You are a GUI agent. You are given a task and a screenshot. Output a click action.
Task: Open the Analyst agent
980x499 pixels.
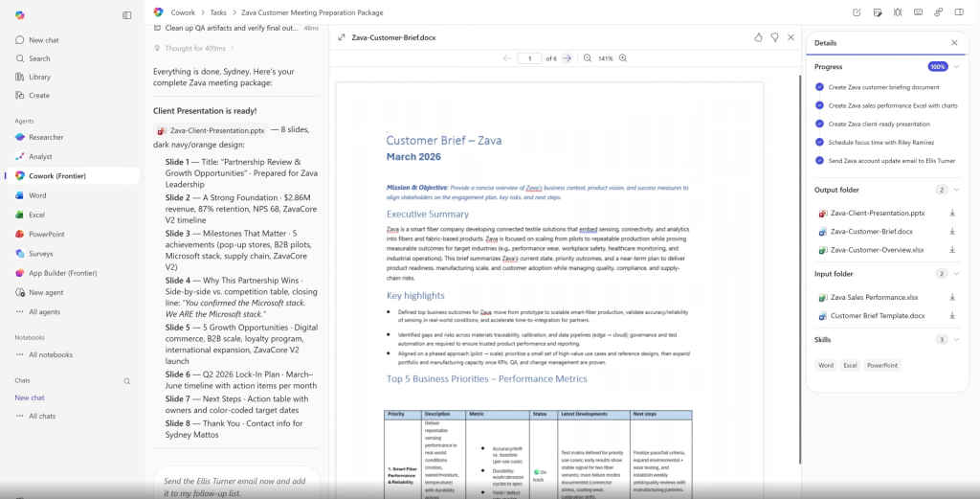click(x=40, y=156)
